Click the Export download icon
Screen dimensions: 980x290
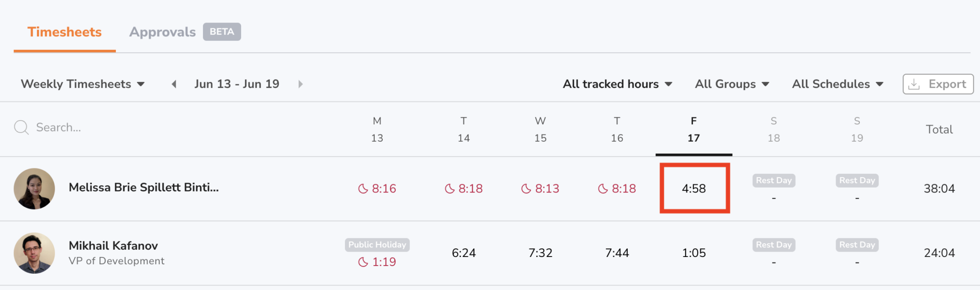pyautogui.click(x=914, y=84)
